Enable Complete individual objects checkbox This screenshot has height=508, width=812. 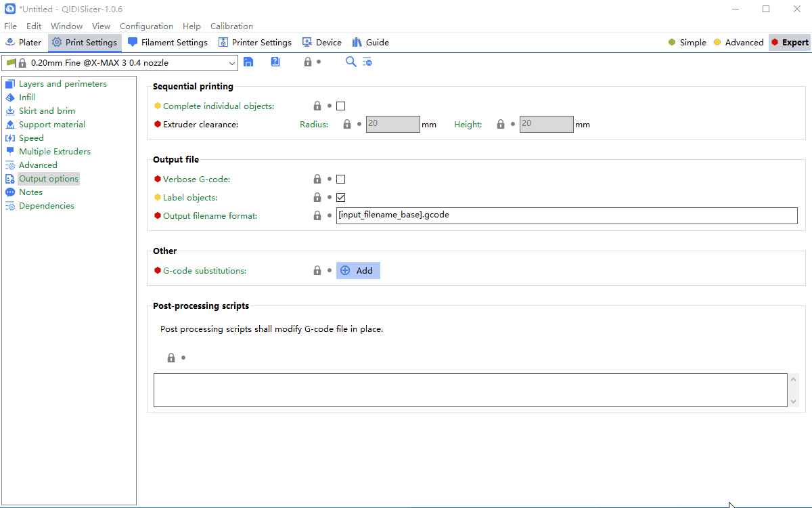tap(340, 106)
